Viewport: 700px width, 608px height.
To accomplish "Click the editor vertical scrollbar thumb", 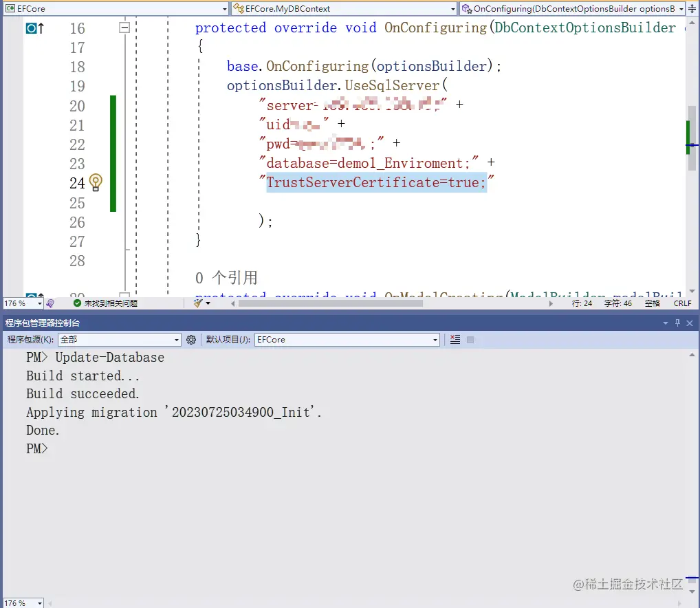I will coord(692,138).
